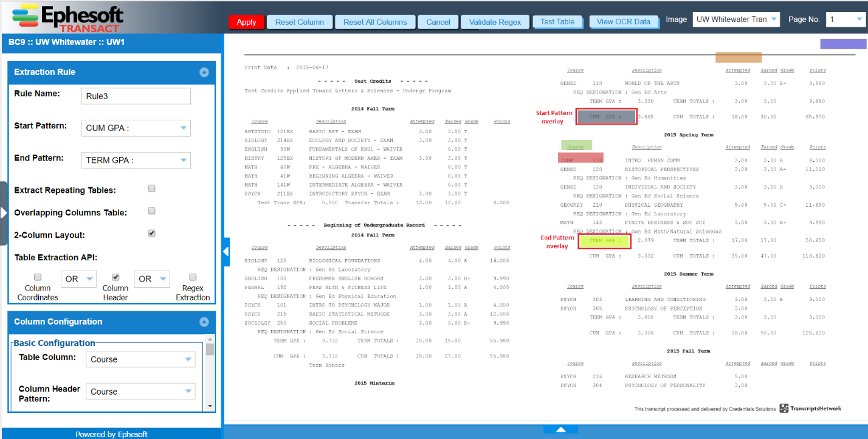Click the View OCR Data button
This screenshot has width=868, height=439.
tap(624, 22)
